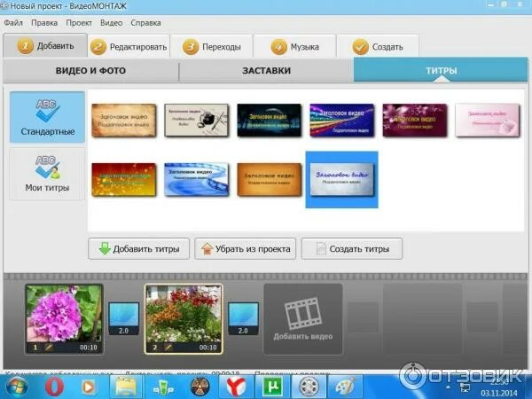Click the Добавить титры button
The height and width of the screenshot is (399, 532).
click(x=139, y=248)
